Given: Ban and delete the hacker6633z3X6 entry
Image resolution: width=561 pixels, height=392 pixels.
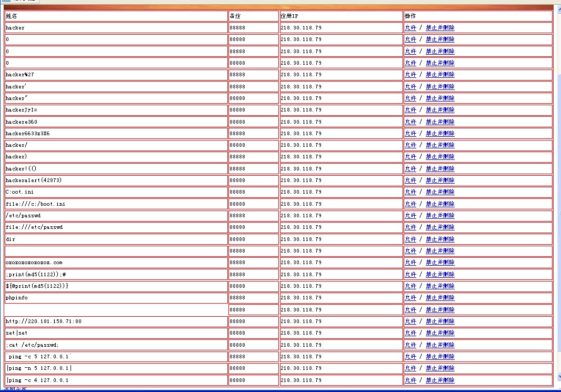Looking at the screenshot, I should point(440,134).
